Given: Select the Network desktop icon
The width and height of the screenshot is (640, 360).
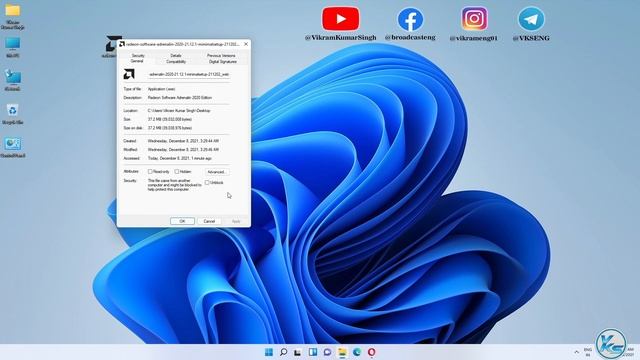Looking at the screenshot, I should click(13, 80).
